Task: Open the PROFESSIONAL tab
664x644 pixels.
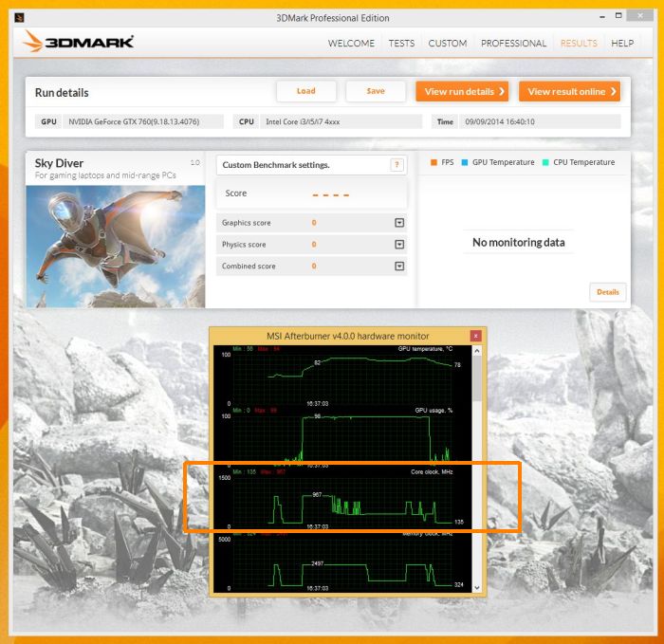Action: point(513,44)
